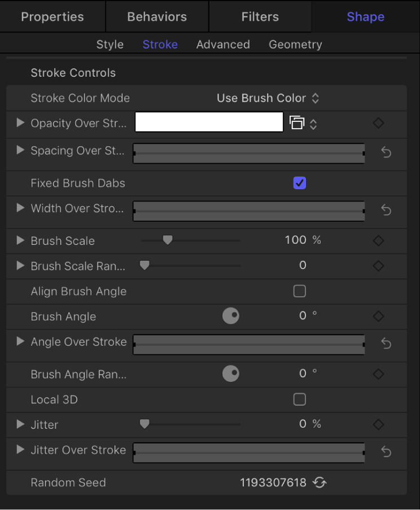Reset the Jitter Over Stroke parameter
This screenshot has width=420, height=510.
click(386, 450)
